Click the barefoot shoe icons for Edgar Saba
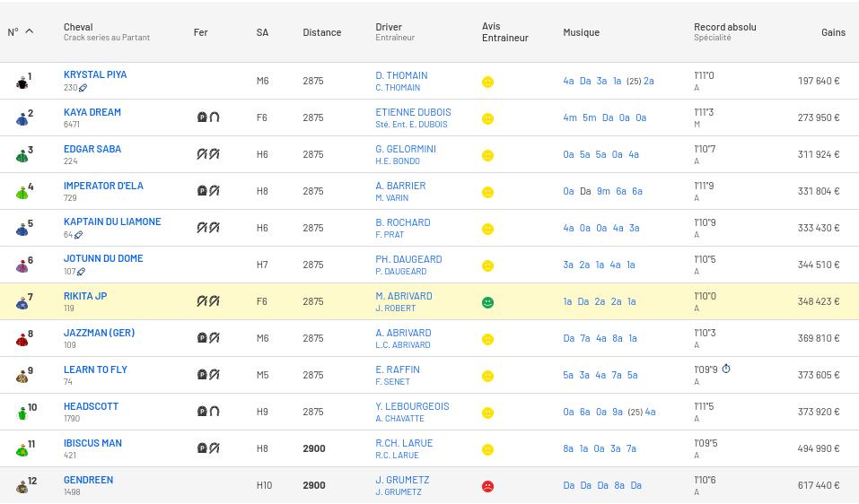 coord(208,153)
